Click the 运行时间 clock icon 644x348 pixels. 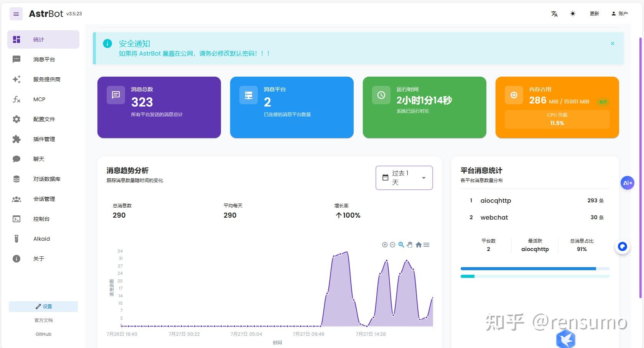coord(381,95)
